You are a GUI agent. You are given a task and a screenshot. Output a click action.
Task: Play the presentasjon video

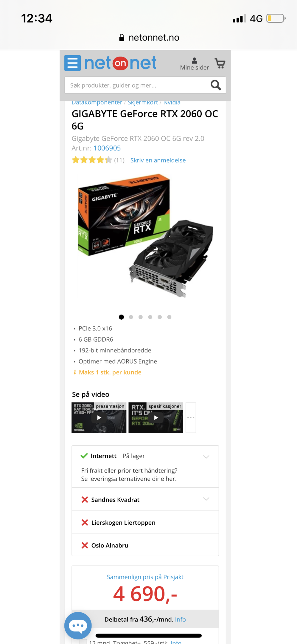point(99,417)
